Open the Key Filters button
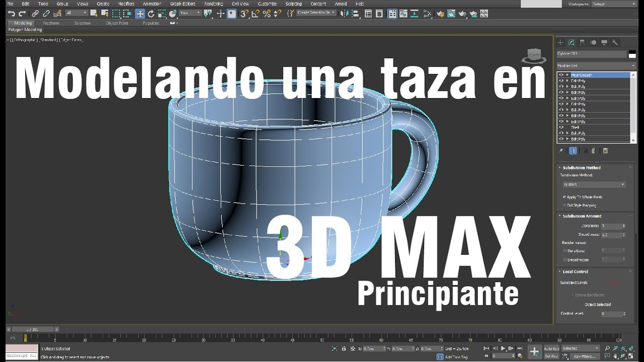 (585, 356)
